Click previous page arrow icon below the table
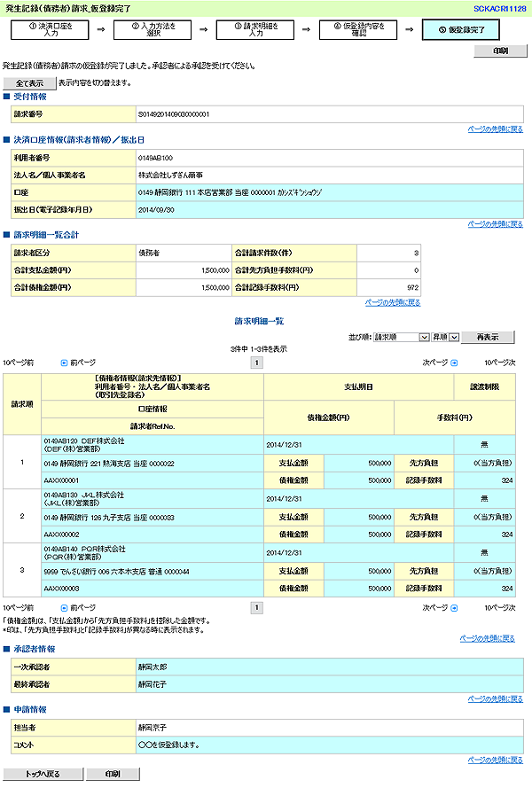The width and height of the screenshot is (532, 788). coord(64,608)
